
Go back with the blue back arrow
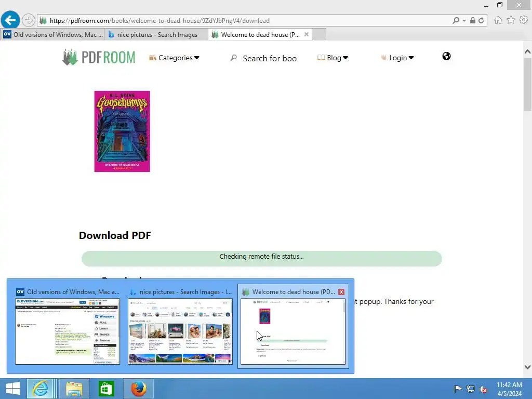pos(10,20)
